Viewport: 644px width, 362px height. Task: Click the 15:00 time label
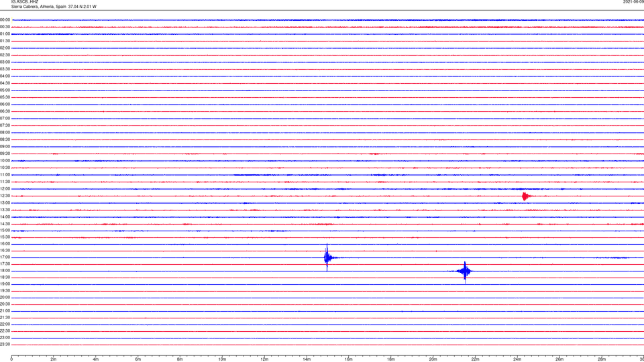click(5, 230)
